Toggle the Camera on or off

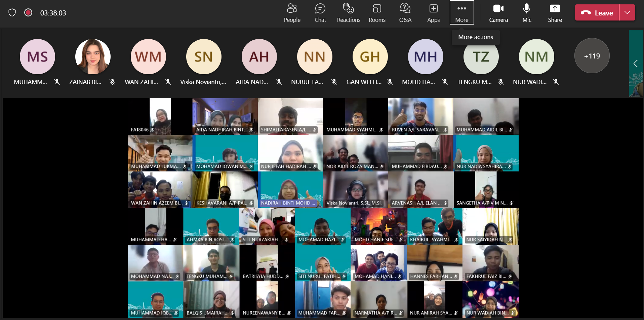pos(498,13)
